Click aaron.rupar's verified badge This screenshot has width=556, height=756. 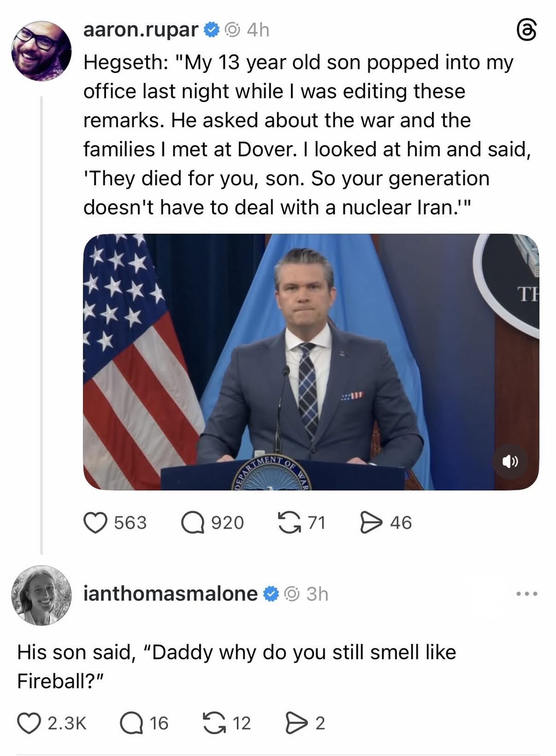tap(212, 30)
